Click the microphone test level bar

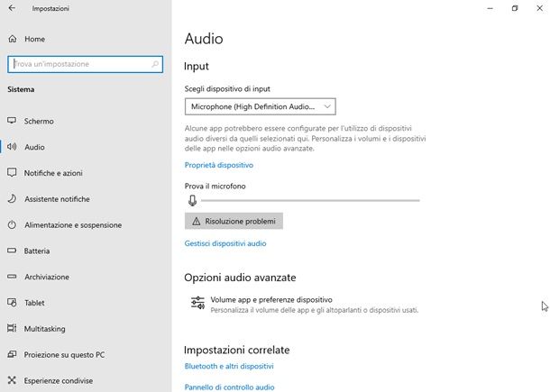(x=310, y=201)
